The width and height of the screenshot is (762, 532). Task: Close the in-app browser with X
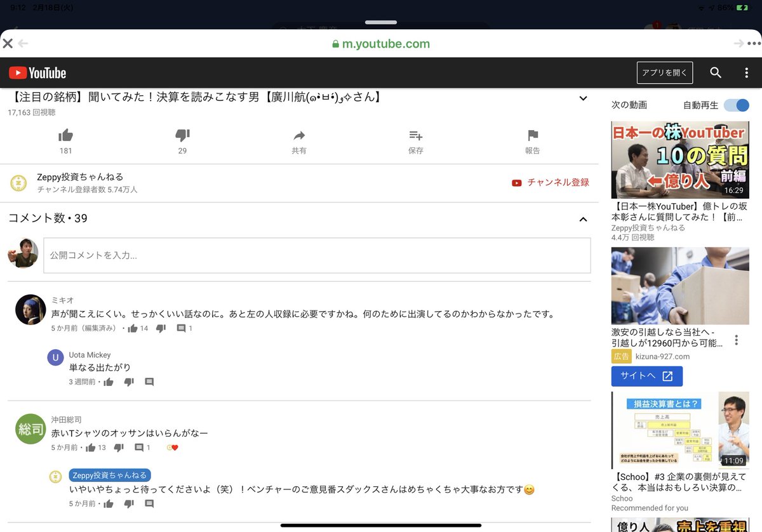(8, 44)
